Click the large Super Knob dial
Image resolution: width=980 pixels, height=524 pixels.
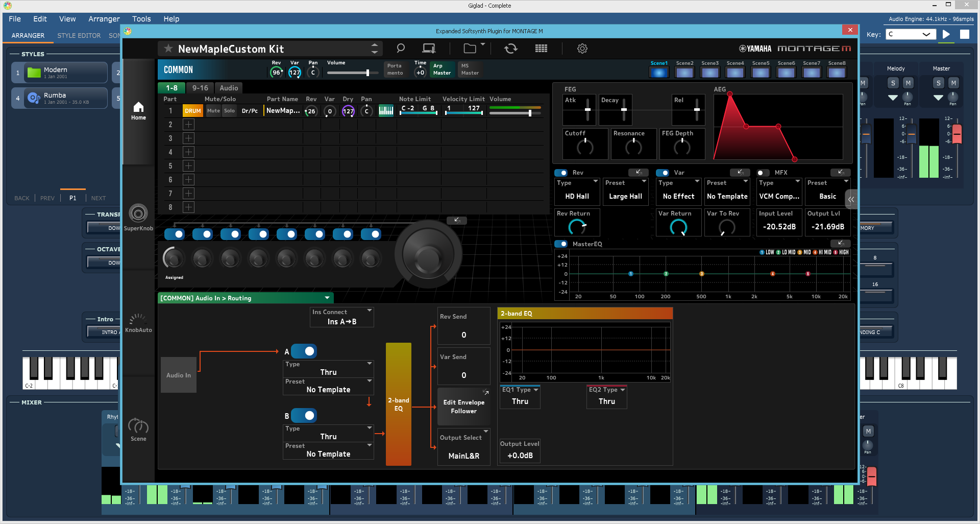pyautogui.click(x=428, y=254)
